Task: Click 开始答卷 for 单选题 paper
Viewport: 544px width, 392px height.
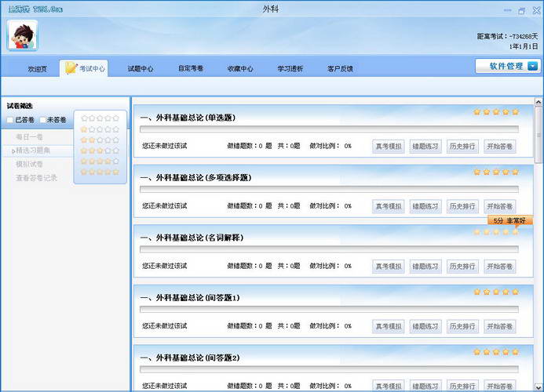Action: (499, 147)
